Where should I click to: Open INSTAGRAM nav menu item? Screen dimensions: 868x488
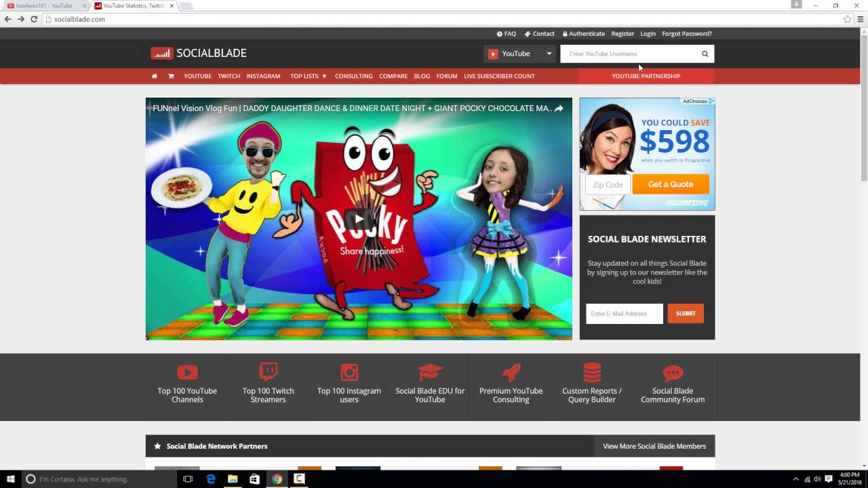pos(263,76)
